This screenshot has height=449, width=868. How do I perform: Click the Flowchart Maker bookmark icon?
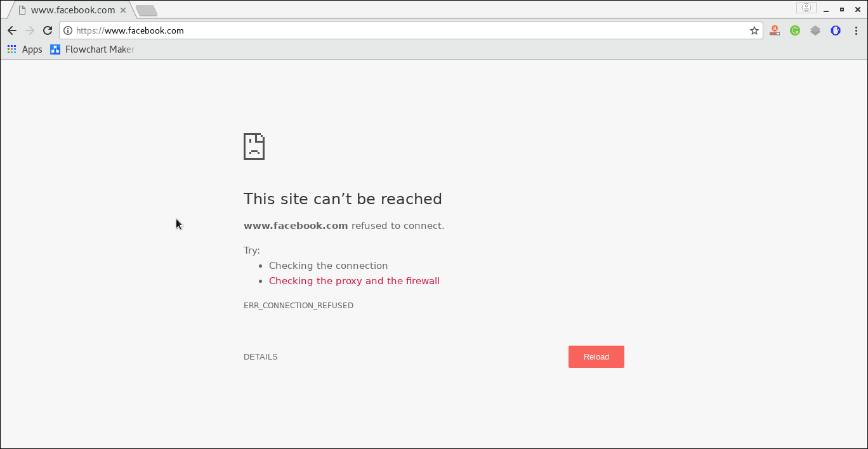click(55, 49)
